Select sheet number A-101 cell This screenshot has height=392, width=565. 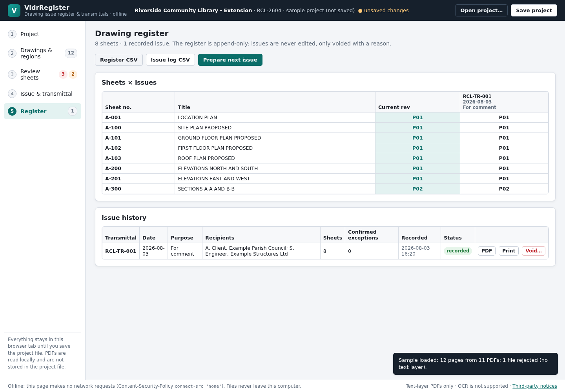tap(139, 138)
